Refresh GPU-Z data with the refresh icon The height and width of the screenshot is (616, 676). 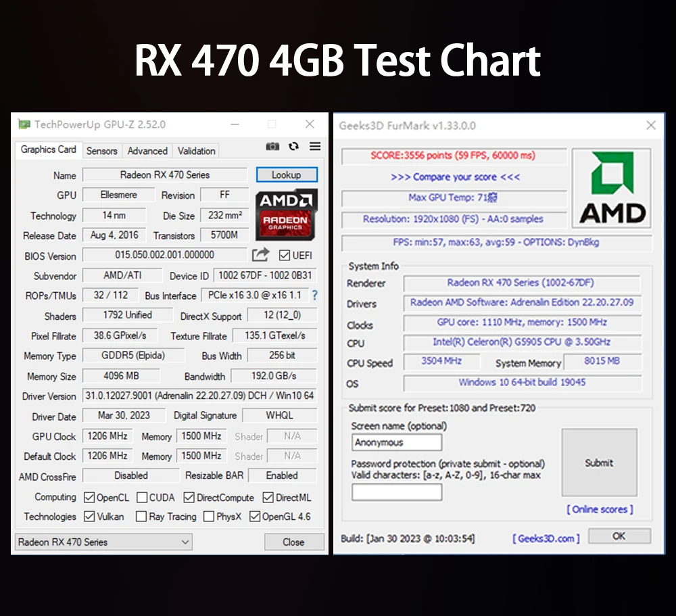click(293, 146)
